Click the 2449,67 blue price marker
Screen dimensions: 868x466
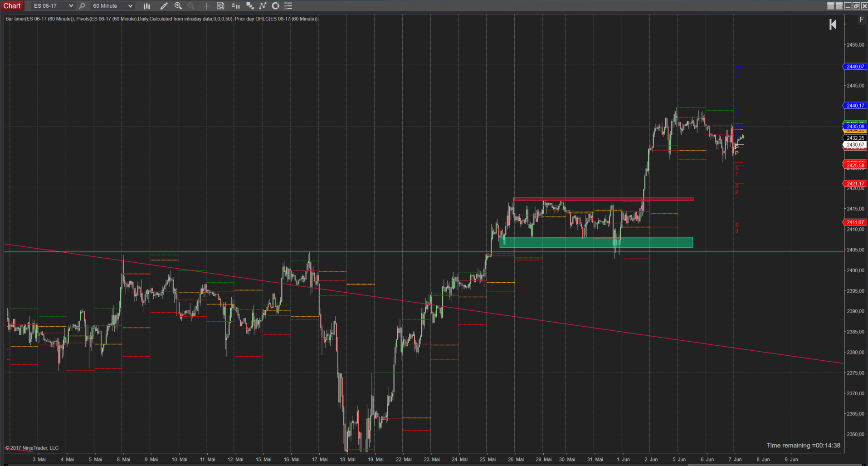click(x=855, y=67)
